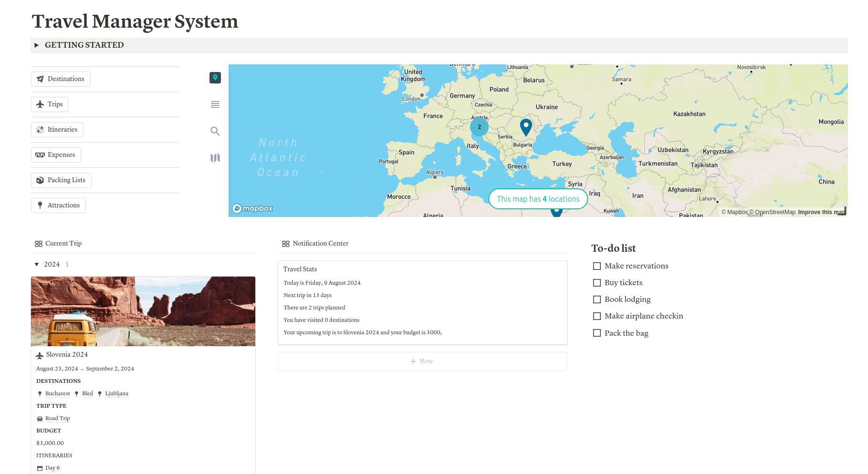The image size is (868, 474).
Task: Open the Packing Lists page button
Action: click(61, 180)
